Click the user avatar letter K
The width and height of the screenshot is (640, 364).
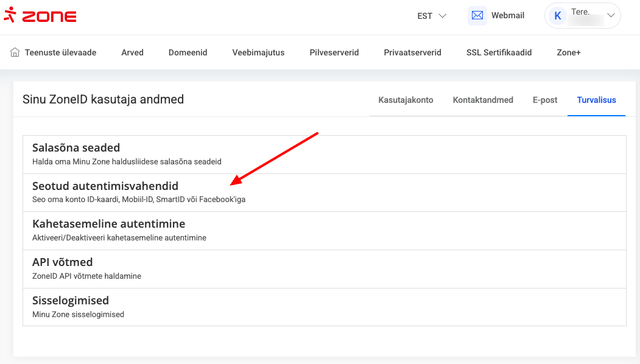[x=558, y=16]
